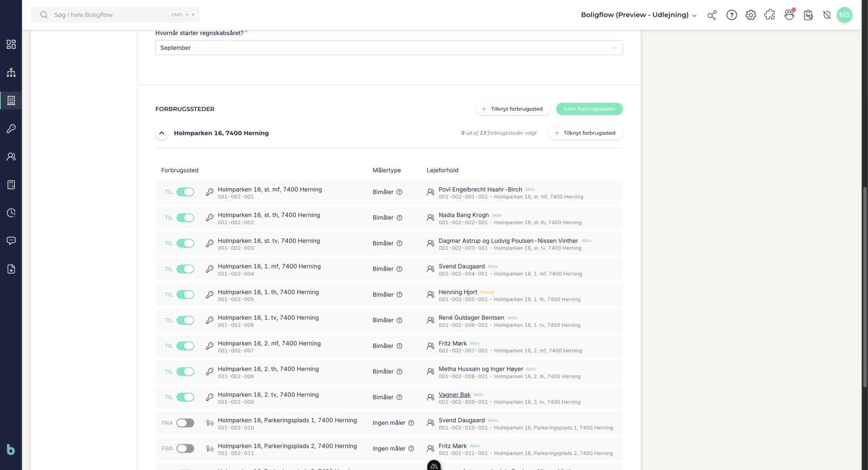
Task: Open the Vagner Bak tenant link
Action: pyautogui.click(x=454, y=394)
